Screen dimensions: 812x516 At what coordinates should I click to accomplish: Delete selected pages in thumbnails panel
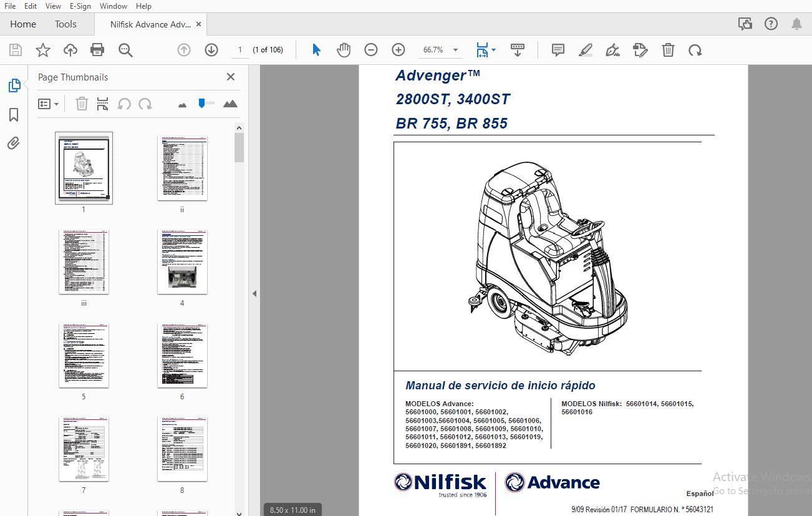pyautogui.click(x=82, y=104)
